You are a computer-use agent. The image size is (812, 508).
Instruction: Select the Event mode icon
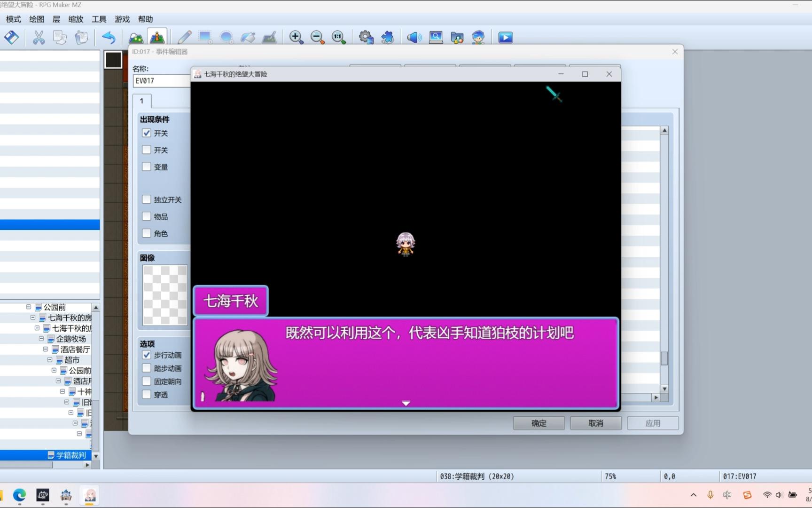pos(157,37)
